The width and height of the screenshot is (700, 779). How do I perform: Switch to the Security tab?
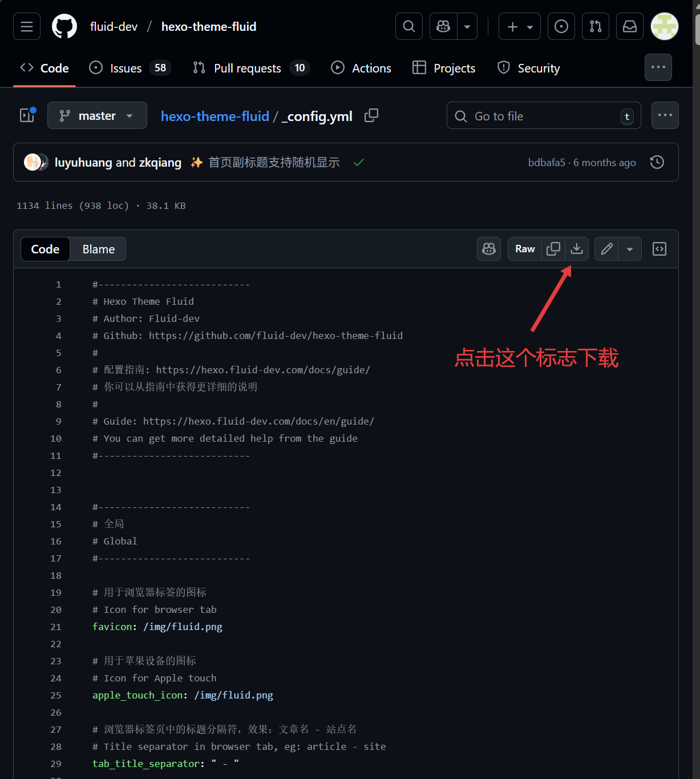tap(529, 68)
